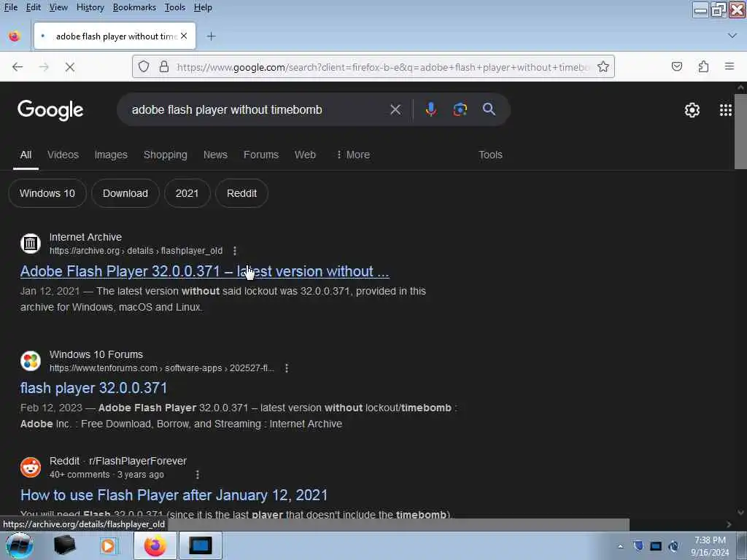
Task: Submit search with magnifying glass icon
Action: (489, 109)
